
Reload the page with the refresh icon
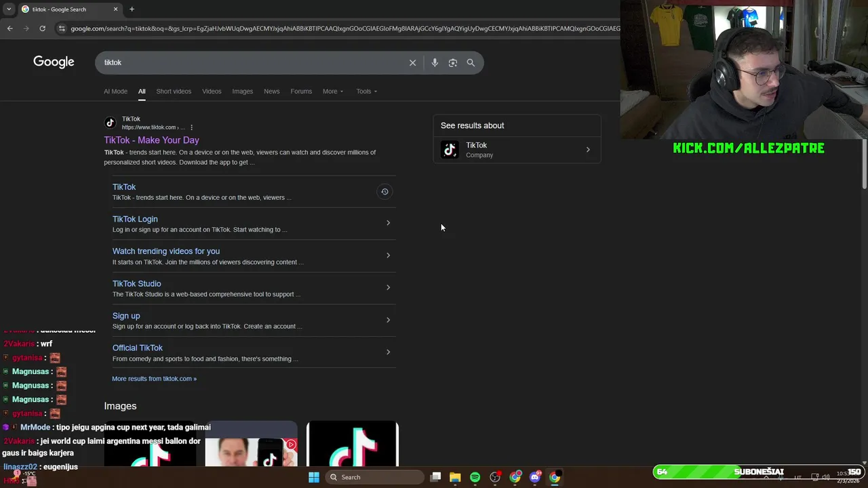pyautogui.click(x=42, y=28)
